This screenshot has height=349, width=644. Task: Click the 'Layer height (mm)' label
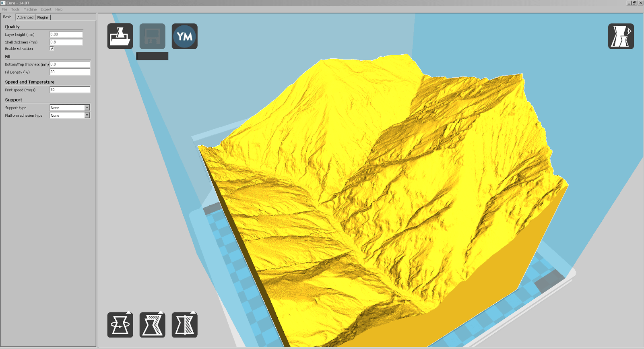(x=20, y=35)
